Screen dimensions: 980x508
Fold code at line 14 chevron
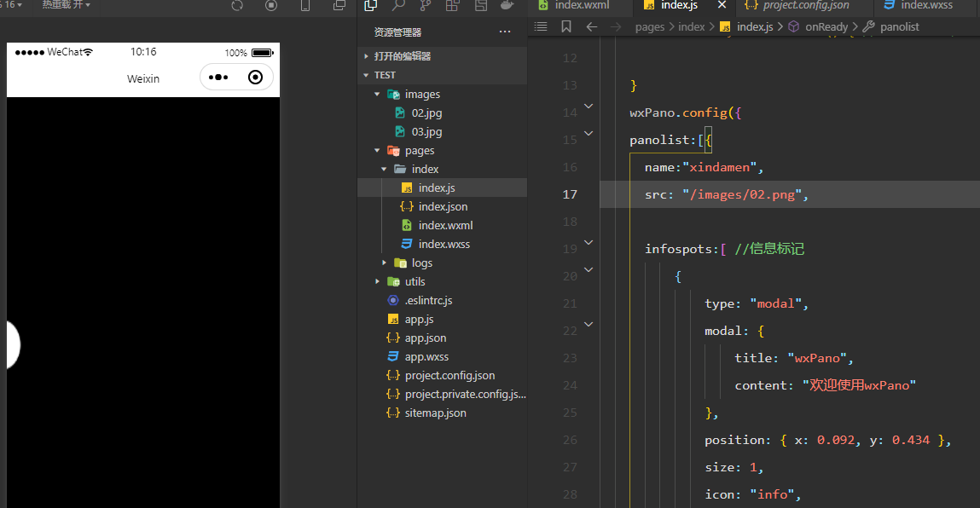589,107
